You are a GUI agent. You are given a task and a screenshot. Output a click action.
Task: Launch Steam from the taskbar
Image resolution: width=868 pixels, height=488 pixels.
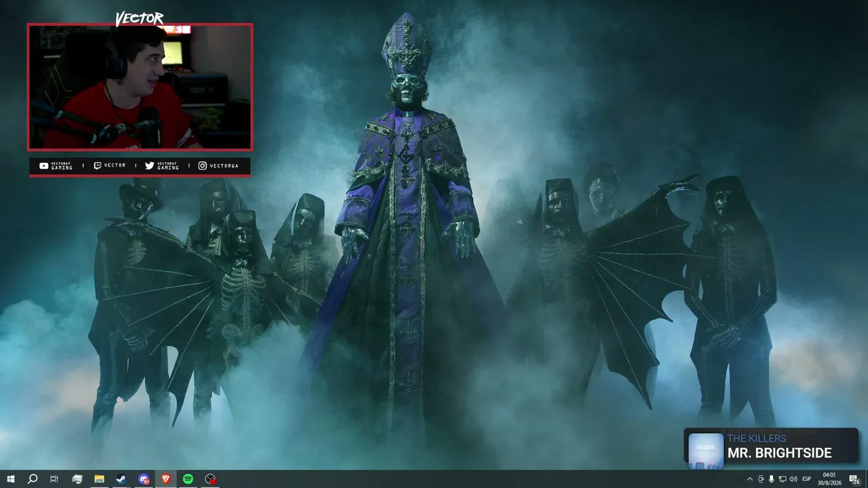121,479
